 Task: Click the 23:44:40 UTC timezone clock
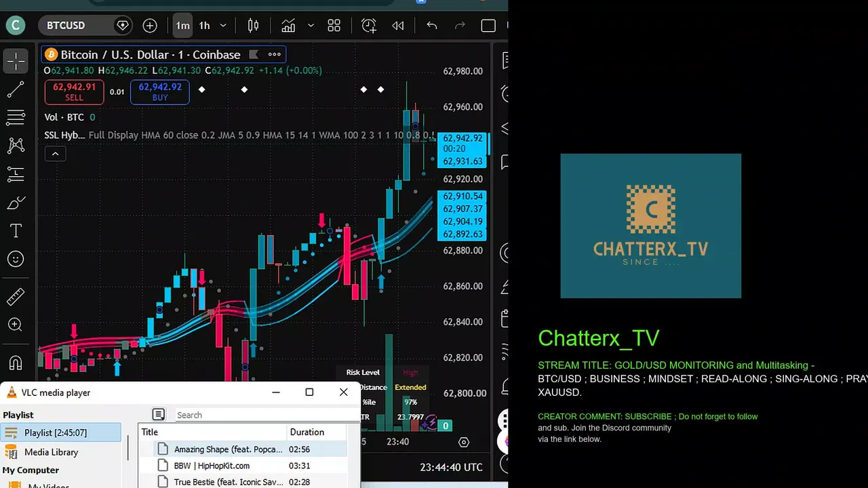coord(451,467)
